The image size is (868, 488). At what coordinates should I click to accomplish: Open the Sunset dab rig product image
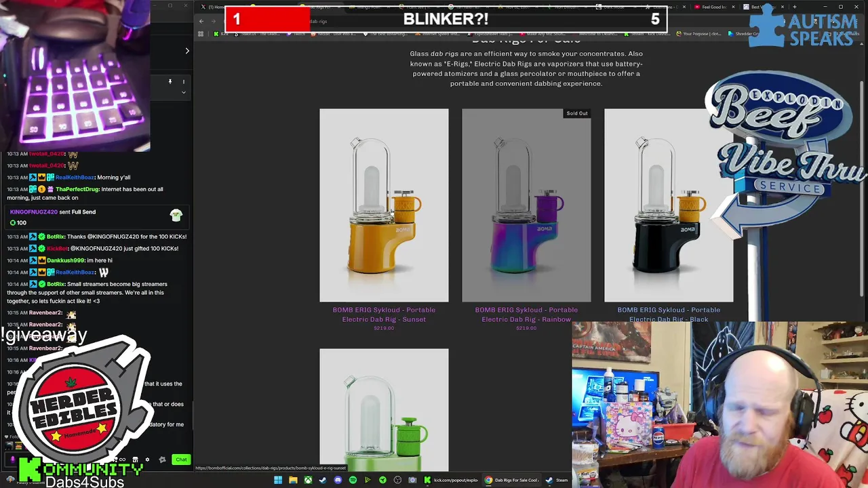point(384,205)
